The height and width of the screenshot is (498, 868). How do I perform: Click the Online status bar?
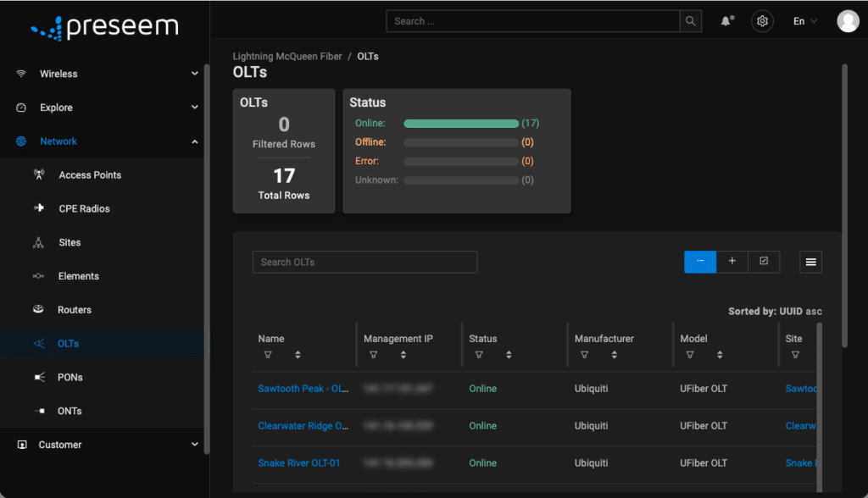click(x=461, y=124)
